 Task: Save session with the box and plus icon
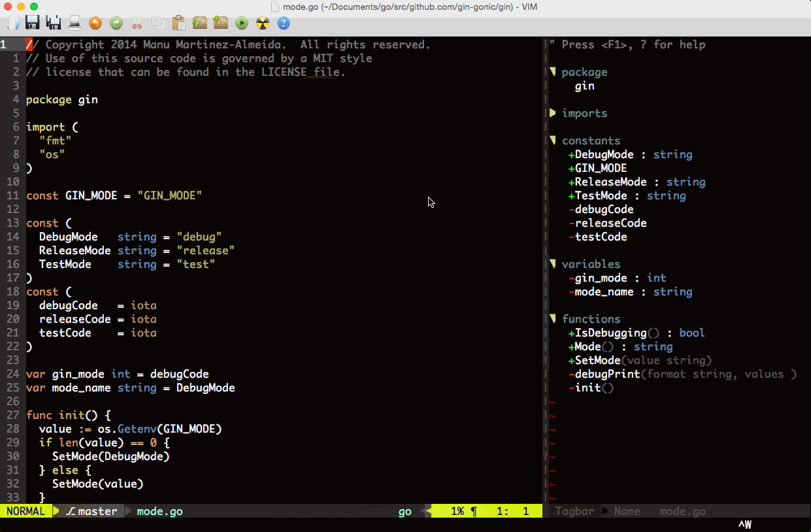coord(221,24)
